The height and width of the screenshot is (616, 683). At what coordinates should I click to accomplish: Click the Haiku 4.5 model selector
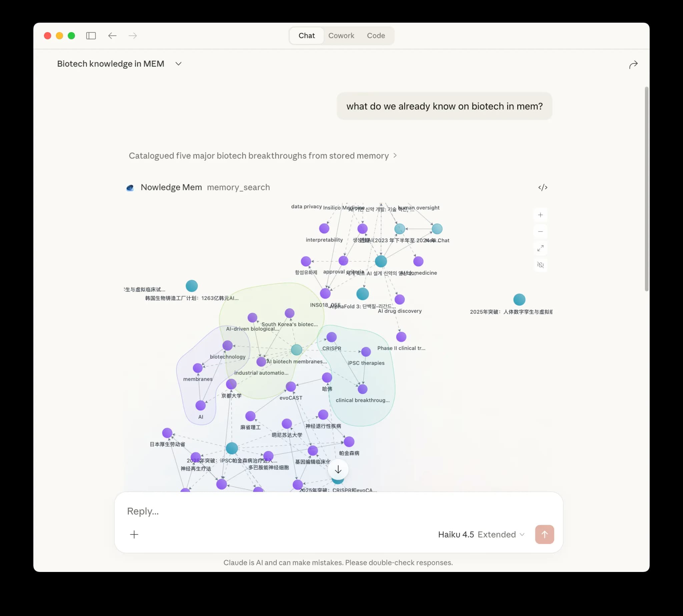(x=456, y=534)
